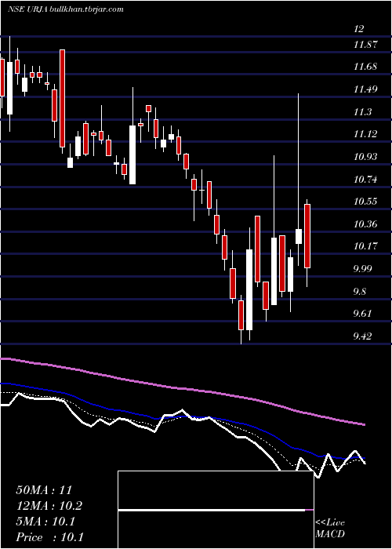Click the NSE URJA bullkhan.tbrjar.com title text
The image size is (392, 549).
click(x=65, y=9)
